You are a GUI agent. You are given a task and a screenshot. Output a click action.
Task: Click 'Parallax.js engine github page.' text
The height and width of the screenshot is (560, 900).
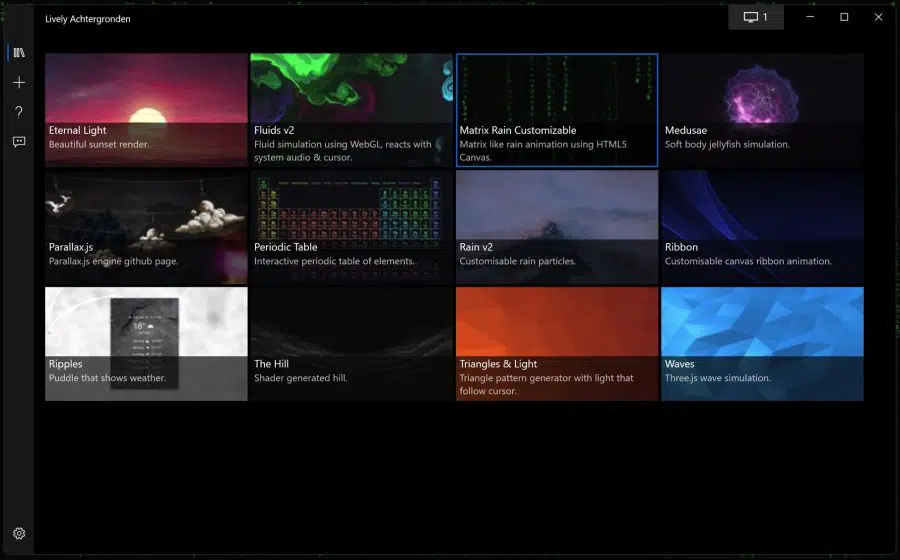[x=114, y=261]
